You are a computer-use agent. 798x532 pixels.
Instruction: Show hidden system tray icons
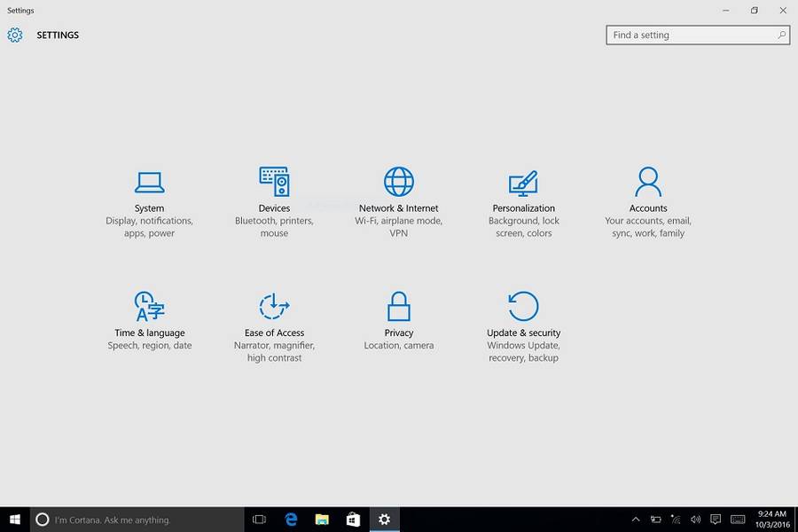pos(636,520)
